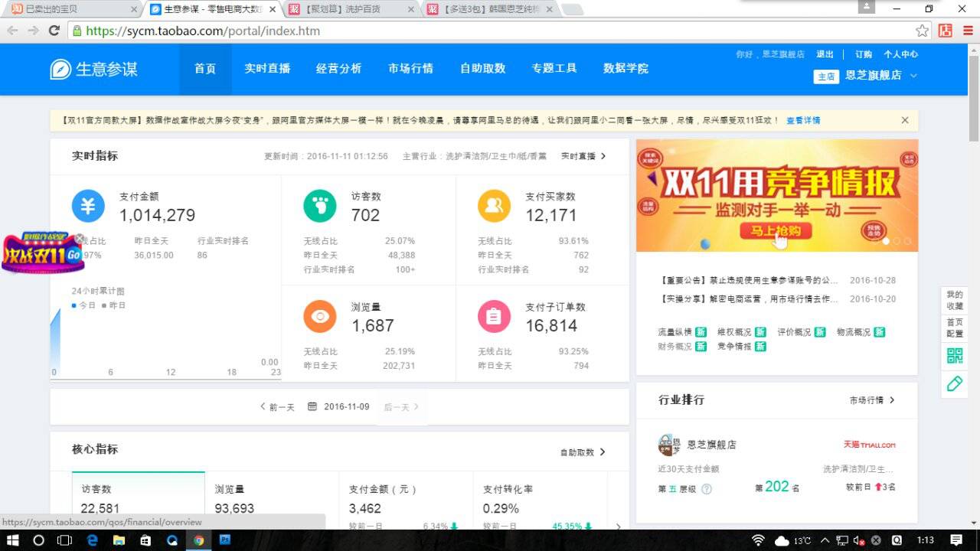Viewport: 980px width, 551px height.
Task: Select the last carousel dot on banner
Action: 907,241
